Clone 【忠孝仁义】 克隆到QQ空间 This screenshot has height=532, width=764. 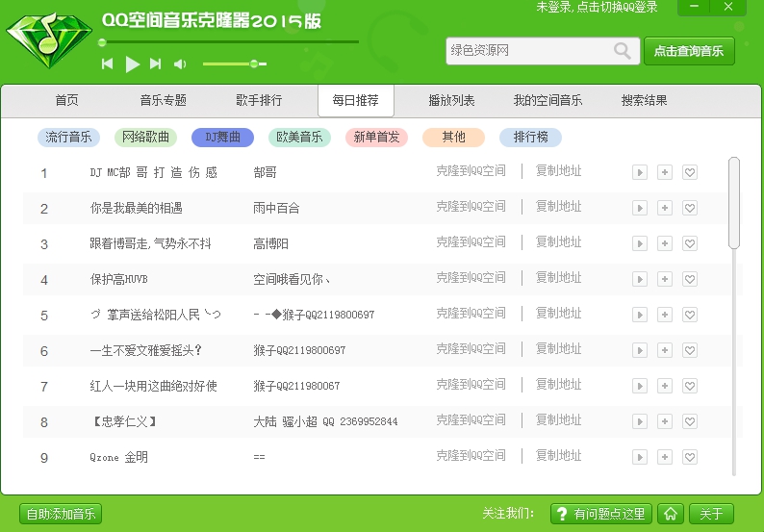pyautogui.click(x=471, y=420)
